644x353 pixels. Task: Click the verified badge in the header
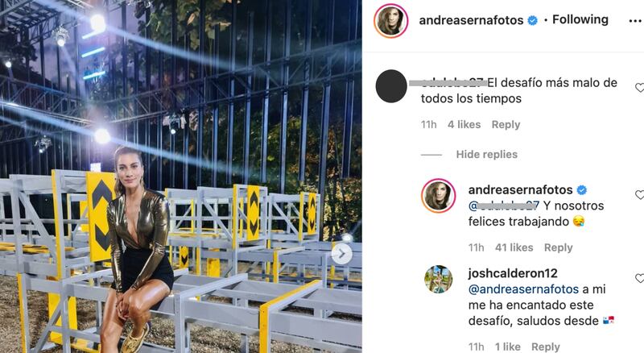(532, 20)
